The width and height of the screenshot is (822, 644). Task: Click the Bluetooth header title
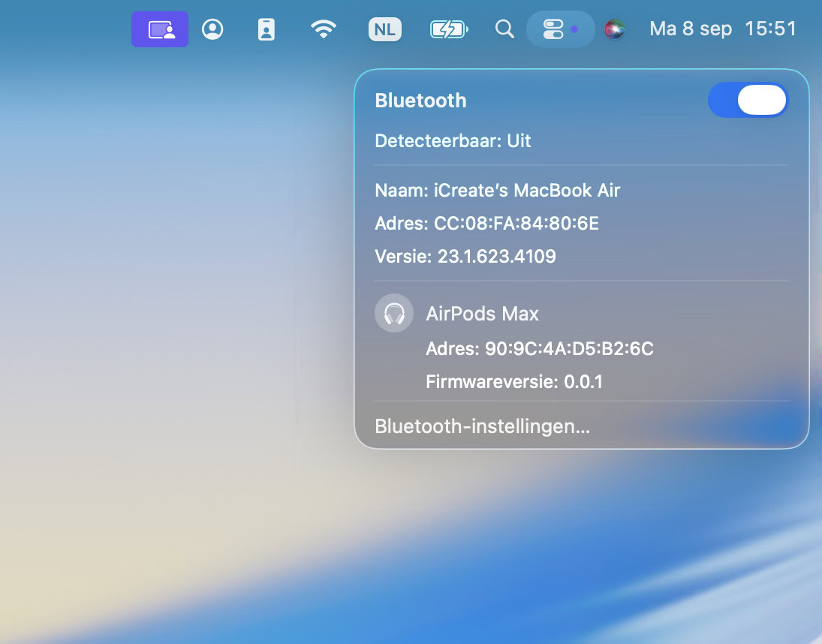(420, 101)
